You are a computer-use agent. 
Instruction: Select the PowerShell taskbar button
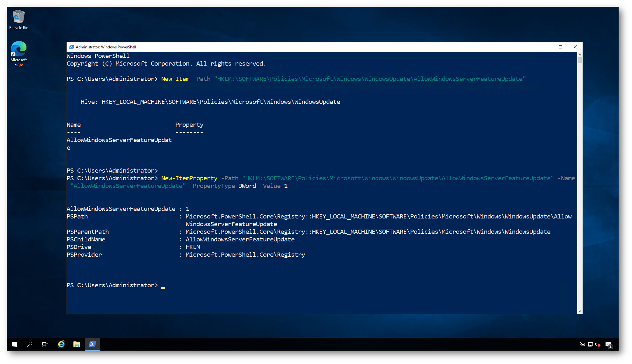pos(92,344)
